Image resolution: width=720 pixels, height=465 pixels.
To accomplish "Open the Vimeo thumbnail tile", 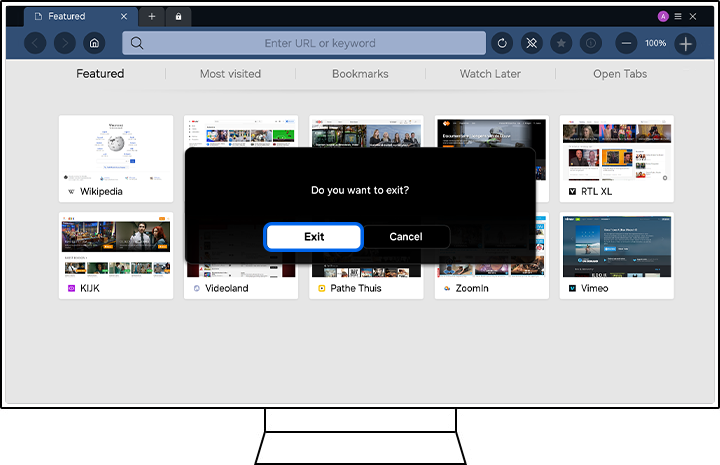I will [616, 254].
